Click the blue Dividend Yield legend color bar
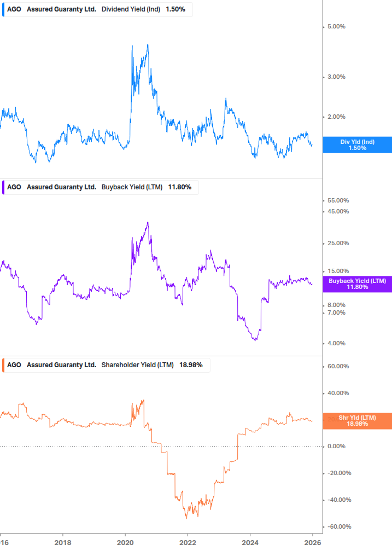The width and height of the screenshot is (392, 550). coord(3,9)
